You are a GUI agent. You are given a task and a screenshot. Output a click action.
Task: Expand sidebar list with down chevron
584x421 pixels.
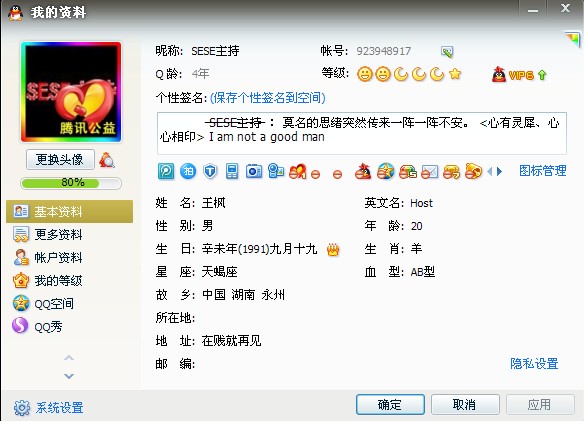click(69, 376)
